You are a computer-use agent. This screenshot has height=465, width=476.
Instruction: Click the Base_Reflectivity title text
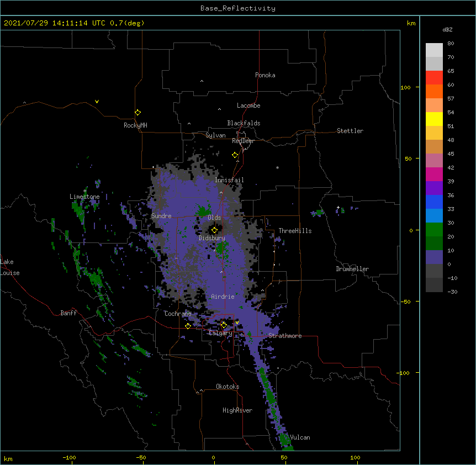coord(238,8)
